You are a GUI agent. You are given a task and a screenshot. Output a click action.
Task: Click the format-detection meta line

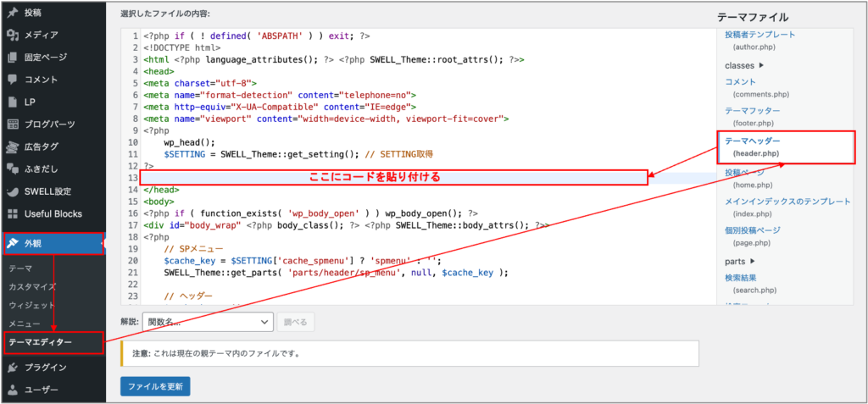280,95
